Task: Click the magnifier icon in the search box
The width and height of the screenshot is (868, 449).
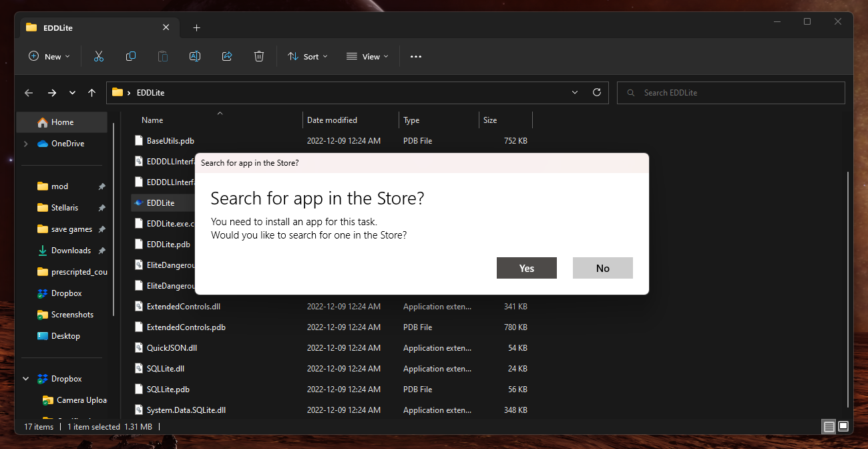Action: point(630,93)
